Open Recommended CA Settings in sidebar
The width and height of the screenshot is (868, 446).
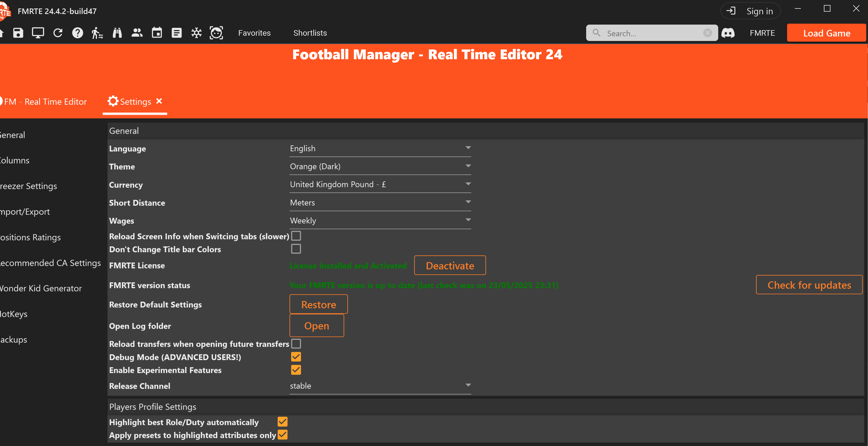click(50, 263)
